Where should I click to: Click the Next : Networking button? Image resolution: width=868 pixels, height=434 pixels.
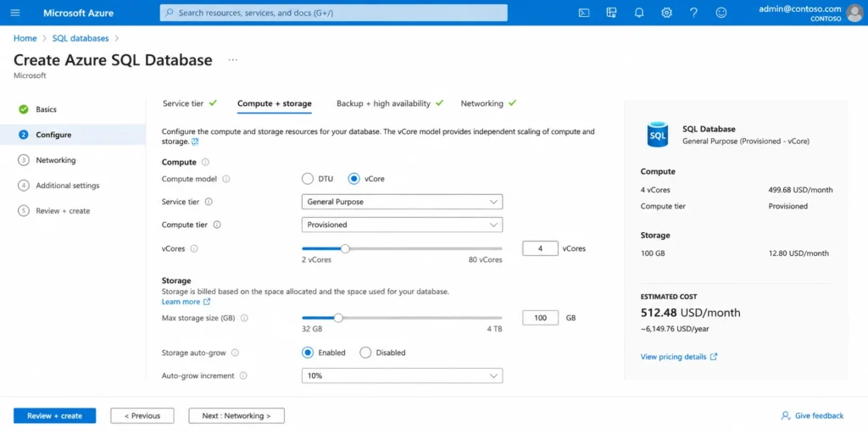[x=236, y=415]
